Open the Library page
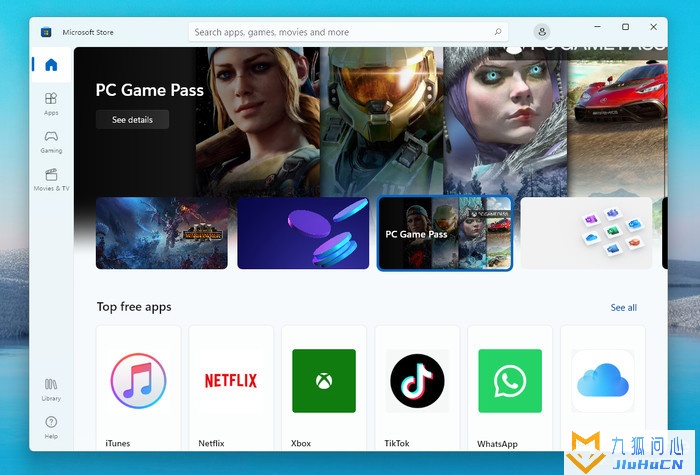The width and height of the screenshot is (700, 475). coord(51,390)
